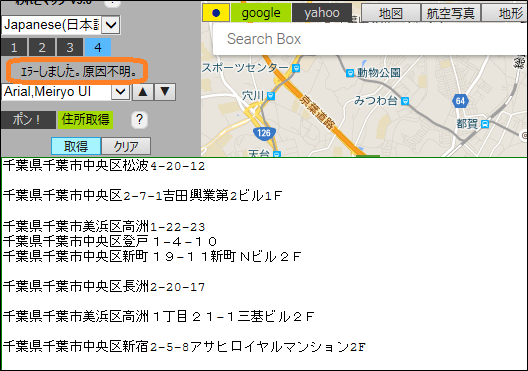Open the Japanese language dropdown
The image size is (528, 371).
111,25
